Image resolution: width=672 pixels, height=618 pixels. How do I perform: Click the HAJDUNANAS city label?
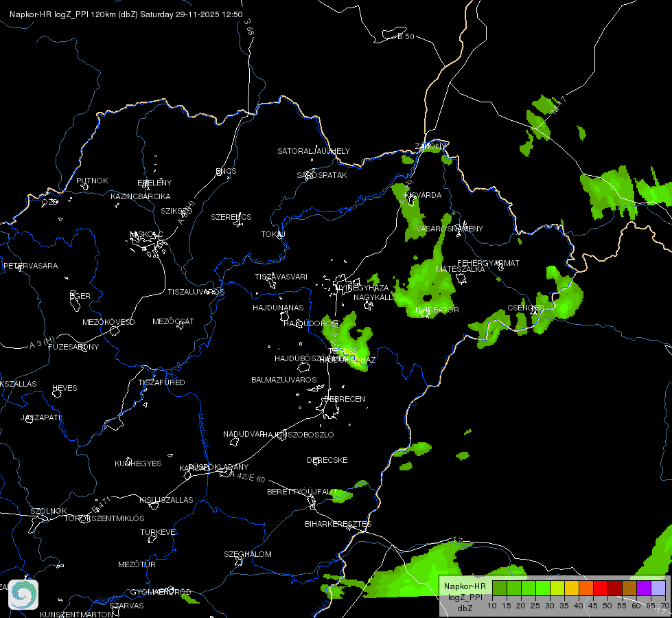tap(278, 308)
